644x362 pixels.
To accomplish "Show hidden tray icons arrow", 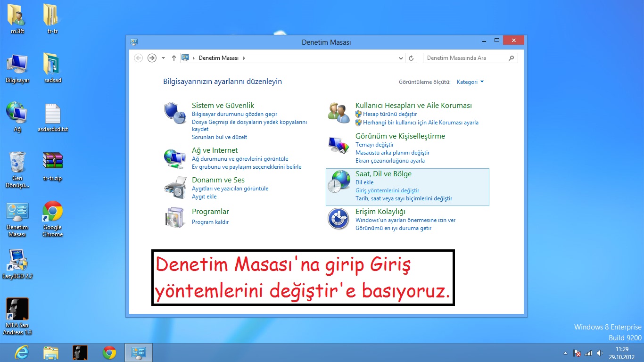I will point(565,353).
